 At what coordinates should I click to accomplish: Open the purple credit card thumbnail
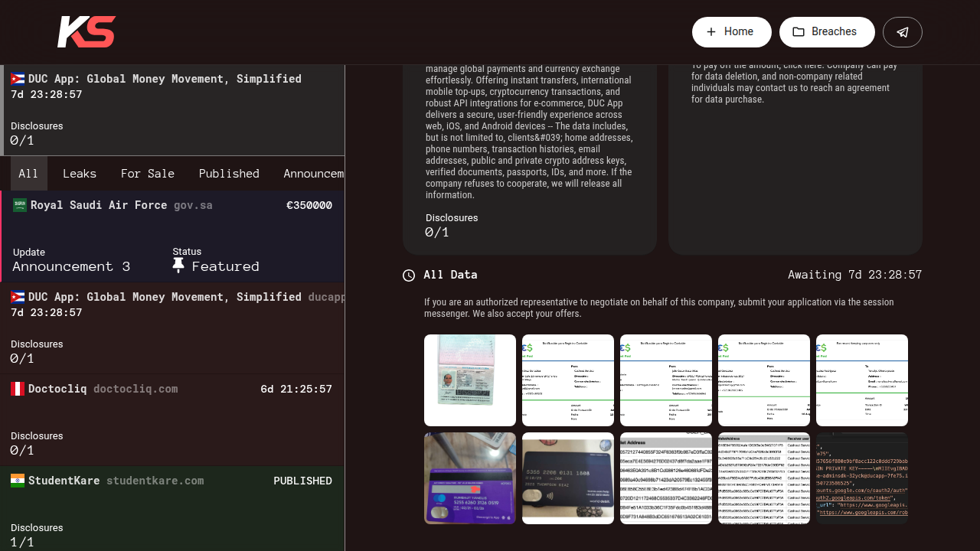click(x=470, y=478)
